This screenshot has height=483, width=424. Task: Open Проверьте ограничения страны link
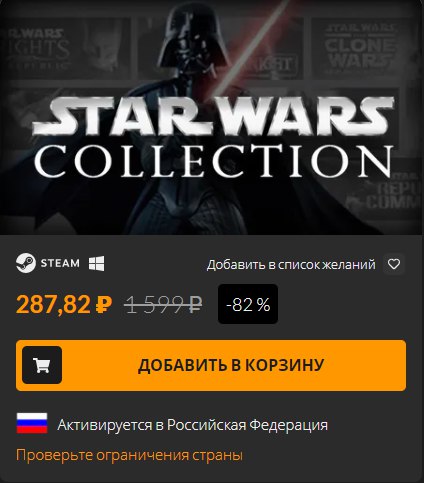click(129, 455)
